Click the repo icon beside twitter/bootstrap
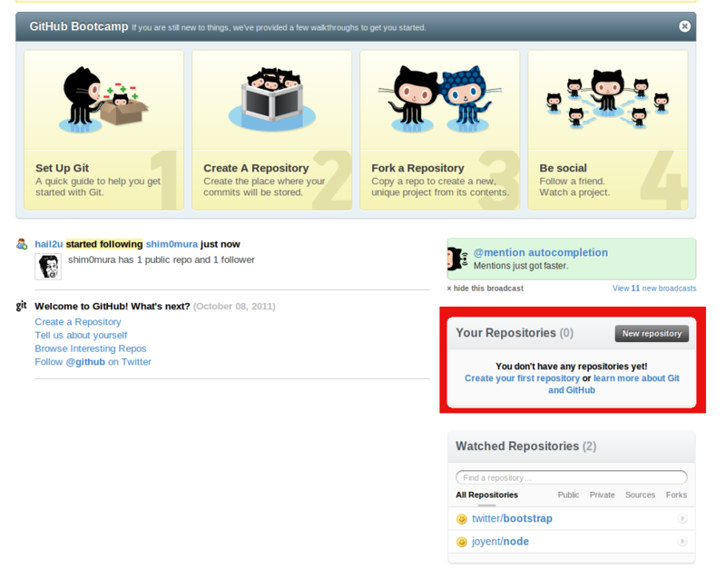Image resolution: width=726 pixels, height=588 pixels. (x=462, y=519)
